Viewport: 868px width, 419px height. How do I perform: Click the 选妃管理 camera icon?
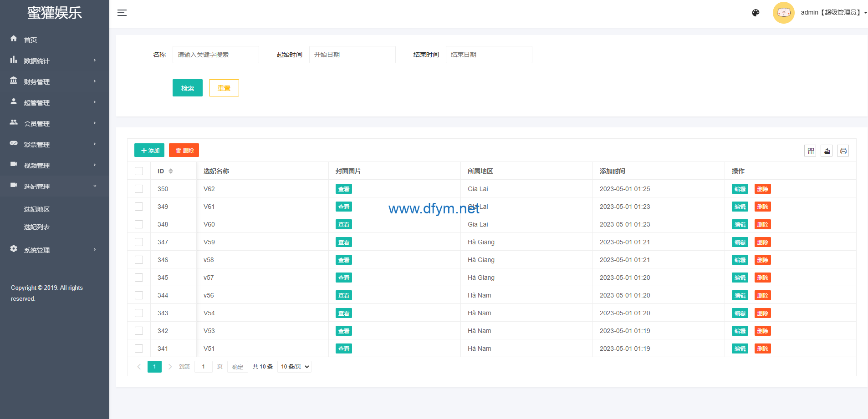pyautogui.click(x=14, y=185)
